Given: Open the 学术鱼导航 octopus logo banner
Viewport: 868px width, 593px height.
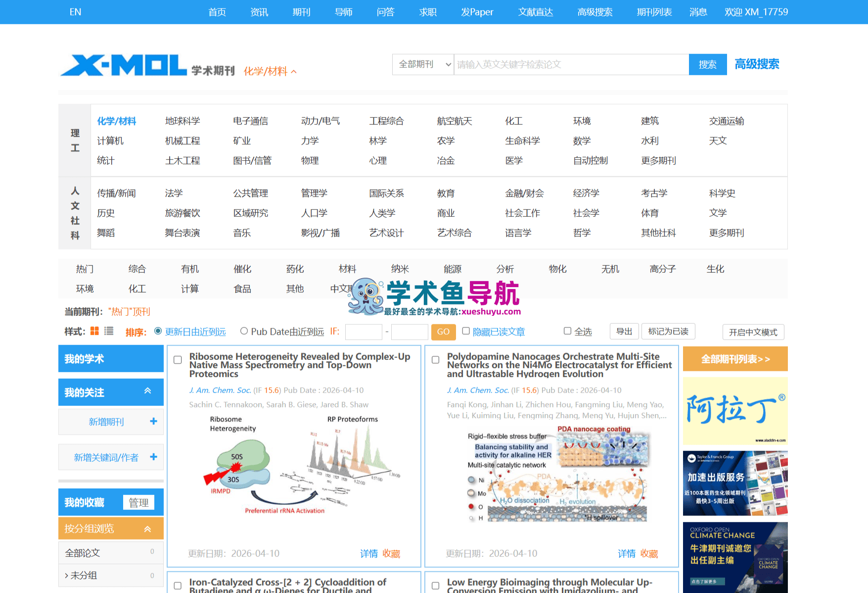Looking at the screenshot, I should 434,297.
